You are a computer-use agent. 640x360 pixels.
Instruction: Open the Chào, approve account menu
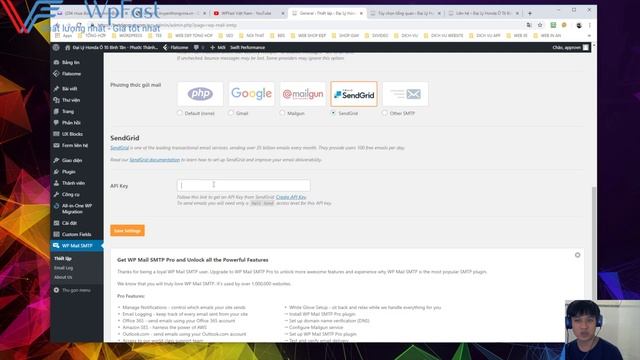(x=571, y=48)
